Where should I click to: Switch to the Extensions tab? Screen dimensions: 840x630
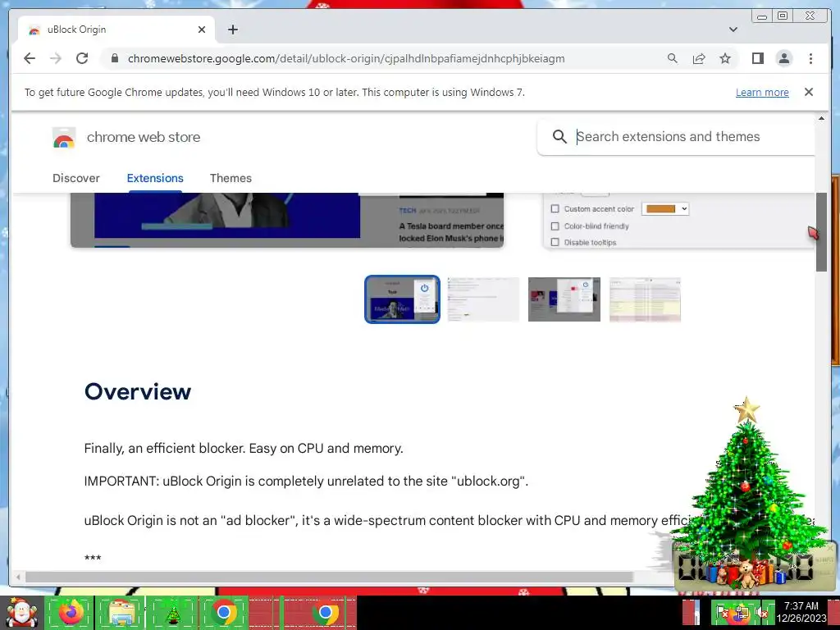point(155,178)
